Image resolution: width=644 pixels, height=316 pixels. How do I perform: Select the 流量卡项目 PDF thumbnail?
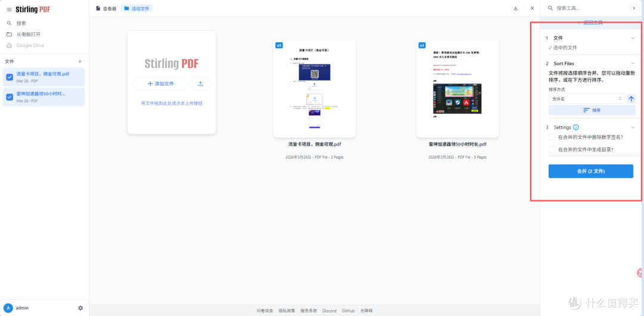click(314, 88)
